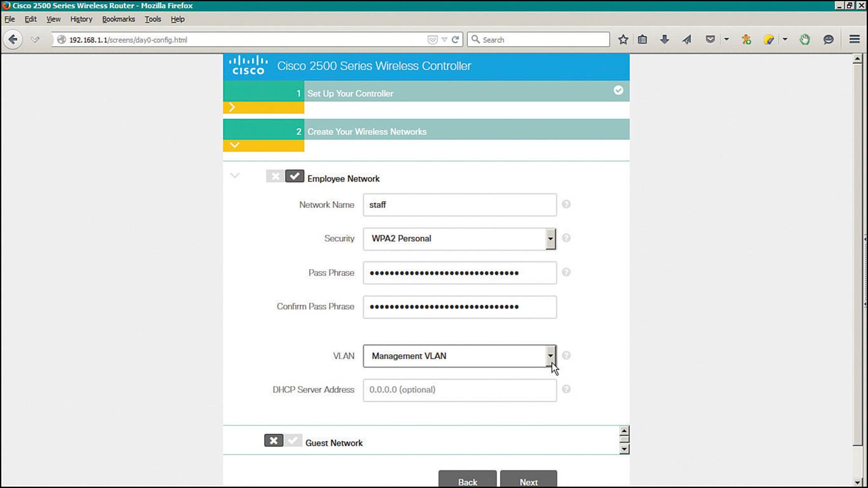Viewport: 868px width, 488px height.
Task: Click the help icon beside VLAN
Action: point(566,355)
